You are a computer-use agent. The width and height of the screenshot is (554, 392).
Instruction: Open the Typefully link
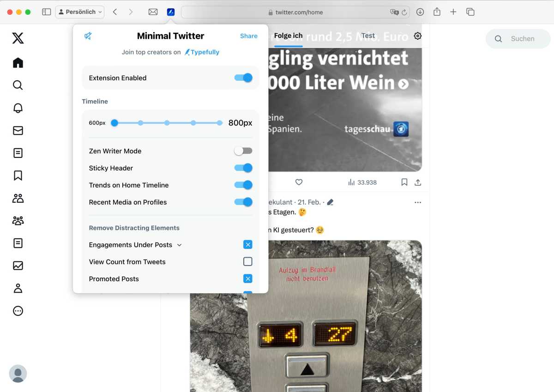(202, 52)
